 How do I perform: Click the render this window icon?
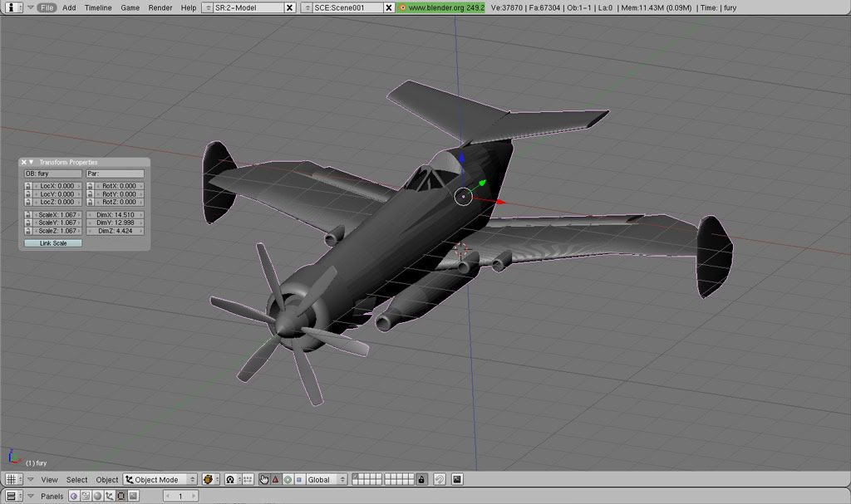pos(457,480)
